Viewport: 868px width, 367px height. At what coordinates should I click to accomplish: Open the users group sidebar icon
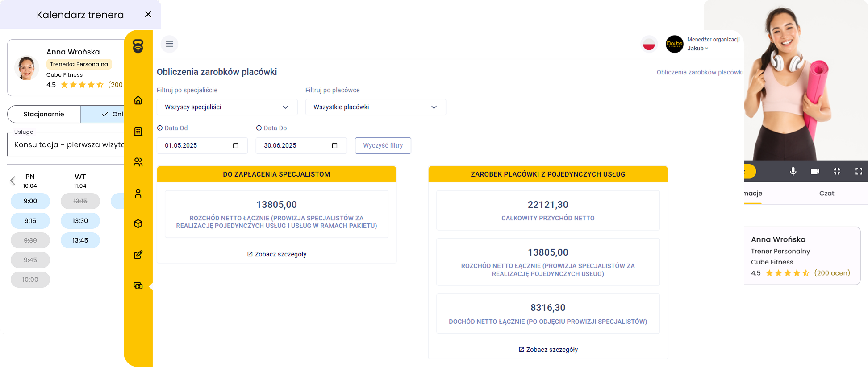click(138, 162)
